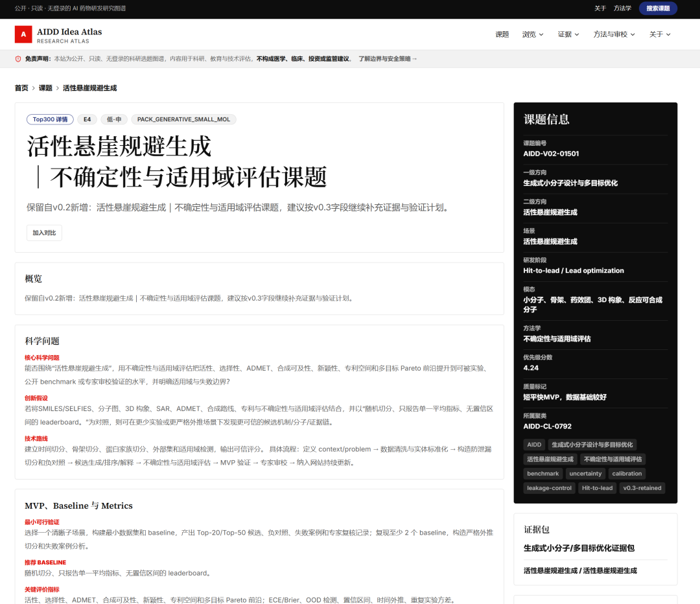Click the 科学问题 section heading
The height and width of the screenshot is (604, 700).
(42, 341)
